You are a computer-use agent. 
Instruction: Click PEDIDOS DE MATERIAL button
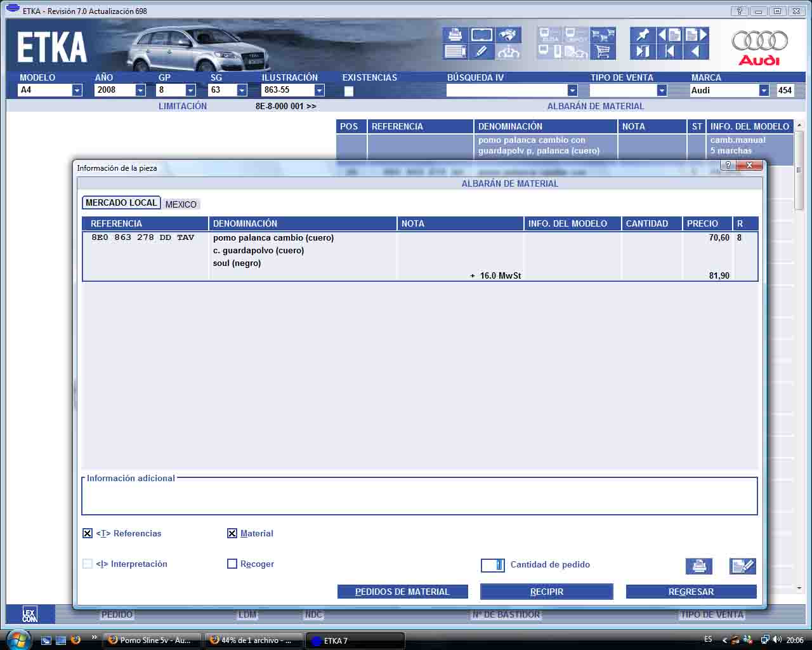(402, 592)
